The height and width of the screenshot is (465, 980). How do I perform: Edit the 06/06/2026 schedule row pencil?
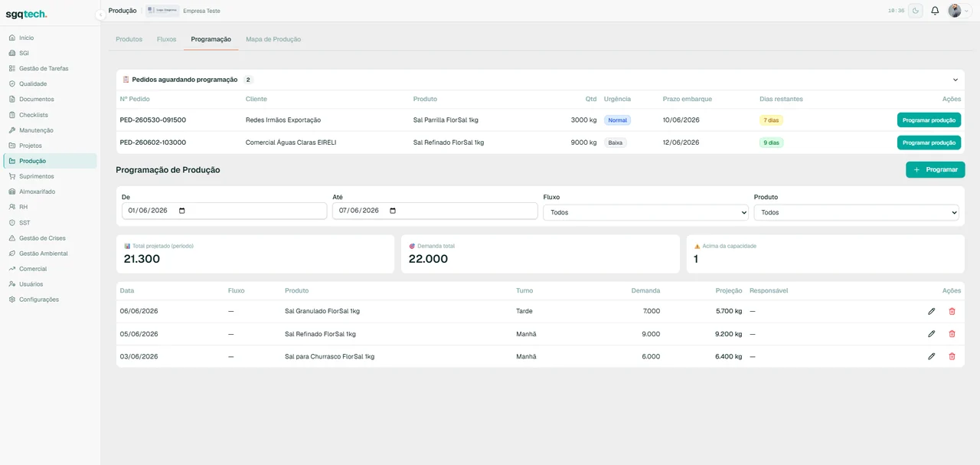click(932, 311)
